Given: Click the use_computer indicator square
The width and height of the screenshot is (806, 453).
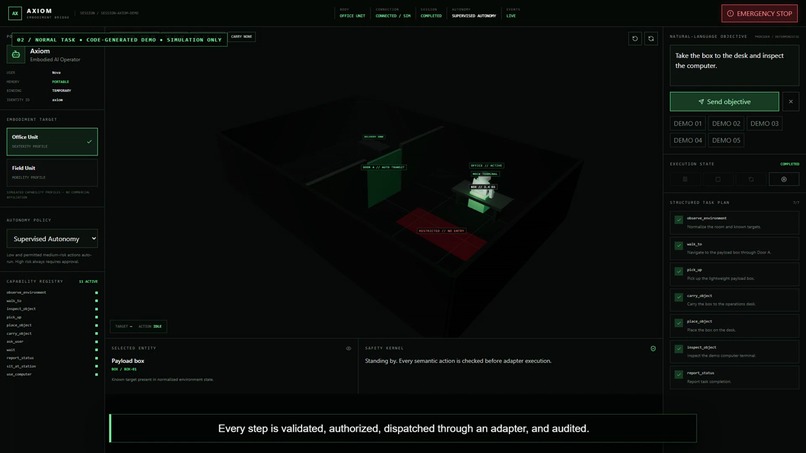Looking at the screenshot, I should coord(96,374).
